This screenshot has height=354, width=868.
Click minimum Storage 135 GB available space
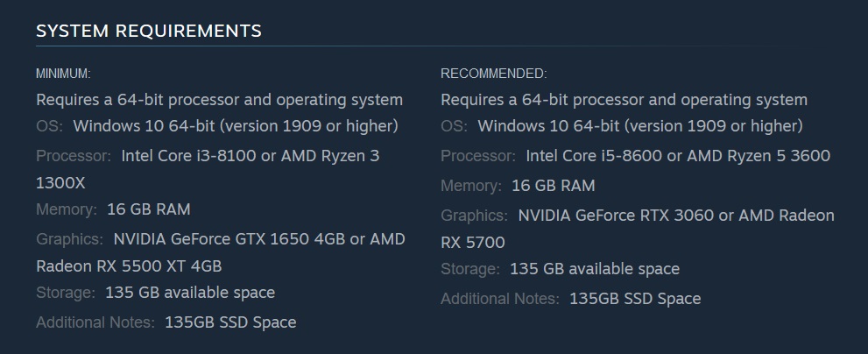pos(190,293)
